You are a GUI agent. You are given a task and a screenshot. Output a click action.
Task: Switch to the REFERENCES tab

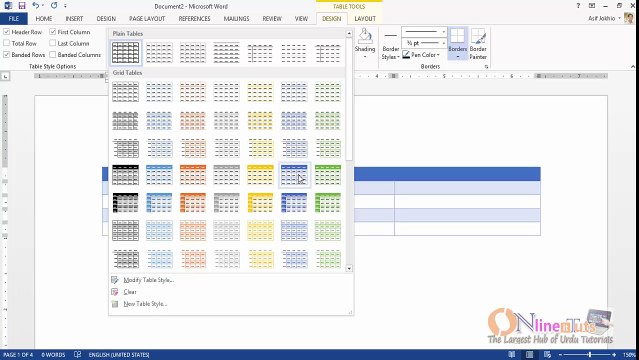click(x=194, y=19)
